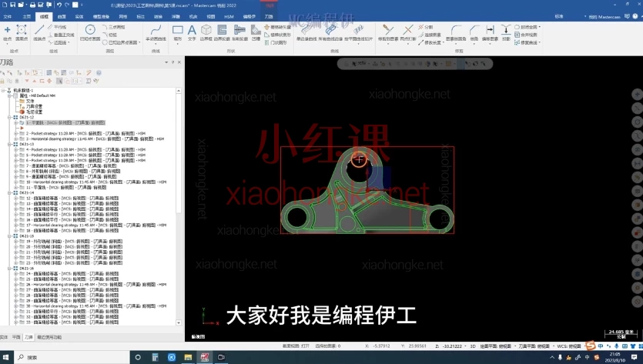Click the Tangent arc button
The width and height of the screenshot is (643, 364).
110,35
